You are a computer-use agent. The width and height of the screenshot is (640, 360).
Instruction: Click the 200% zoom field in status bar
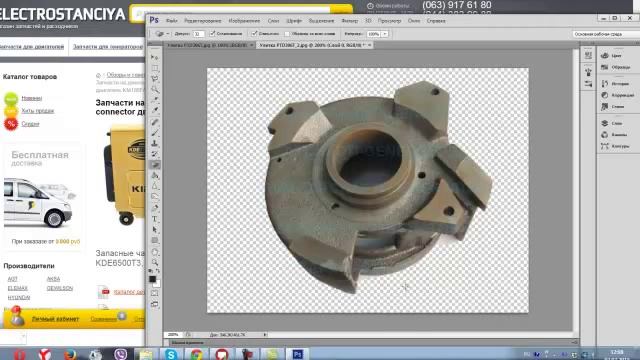[173, 334]
